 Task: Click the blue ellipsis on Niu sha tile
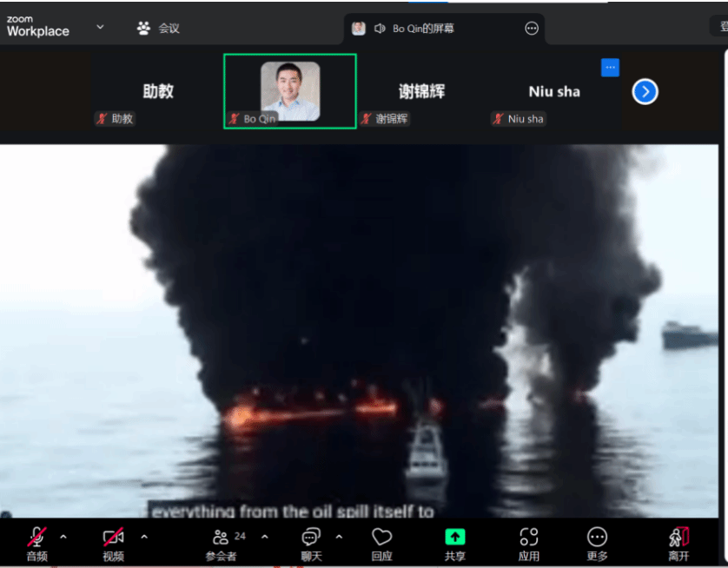[610, 67]
